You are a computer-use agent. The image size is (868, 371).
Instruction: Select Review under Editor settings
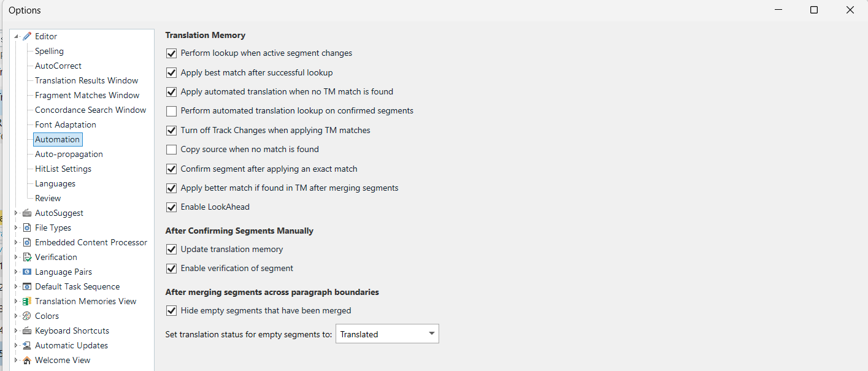click(48, 198)
